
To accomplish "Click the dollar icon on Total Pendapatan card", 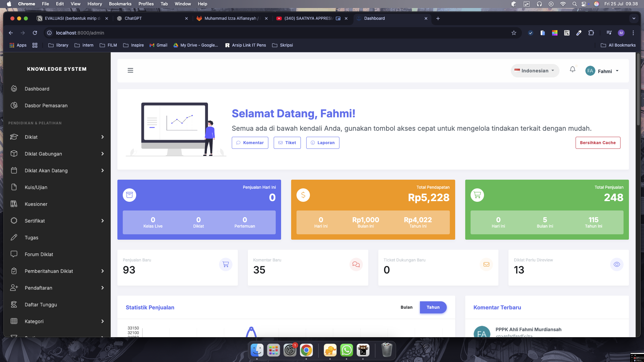I will tap(303, 195).
